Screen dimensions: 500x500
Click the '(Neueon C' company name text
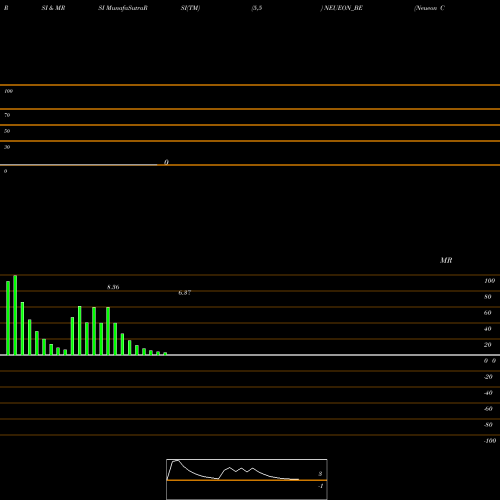[429, 8]
